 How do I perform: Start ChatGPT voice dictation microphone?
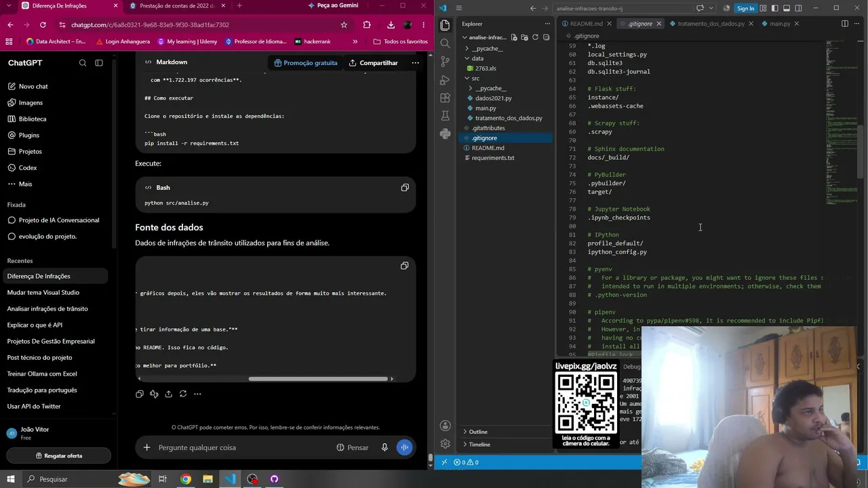[x=384, y=447]
